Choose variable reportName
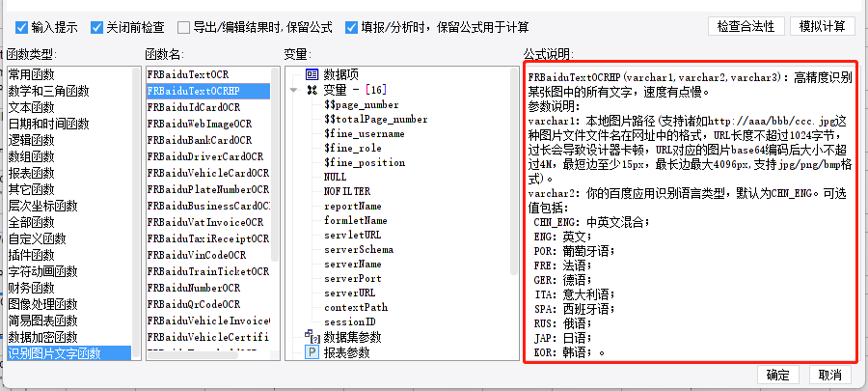The height and width of the screenshot is (391, 868). (352, 206)
